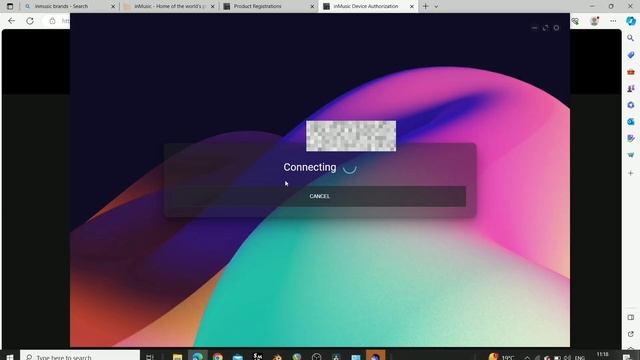Add a new app to Edge sidebar
This screenshot has height=360, width=640.
[631, 173]
